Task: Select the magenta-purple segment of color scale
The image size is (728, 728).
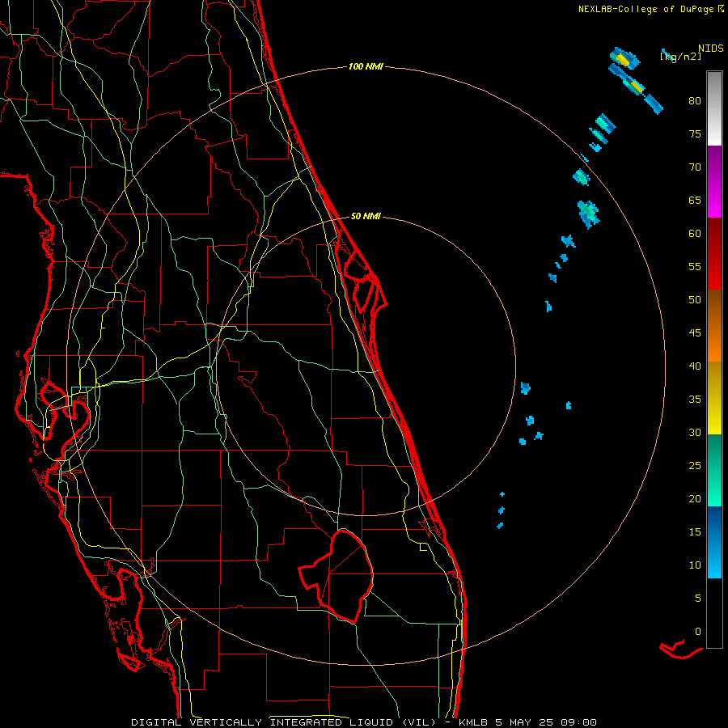Action: pos(714,181)
